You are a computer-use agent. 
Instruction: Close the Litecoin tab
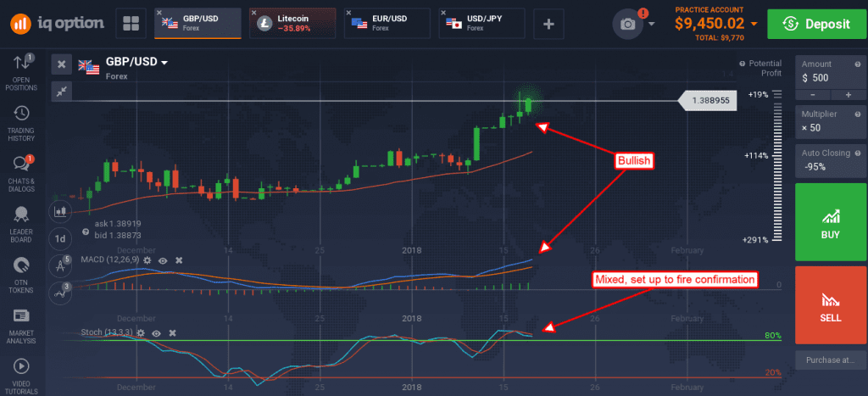[x=254, y=12]
